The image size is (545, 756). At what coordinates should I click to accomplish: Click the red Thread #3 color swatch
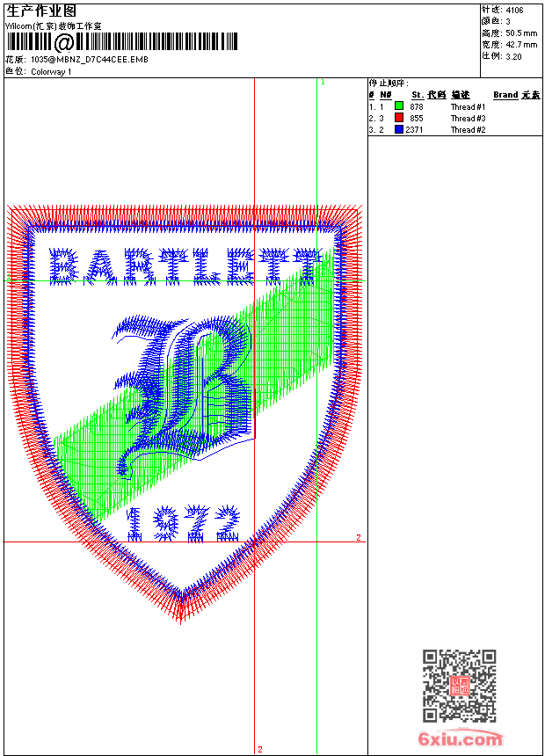(x=399, y=117)
